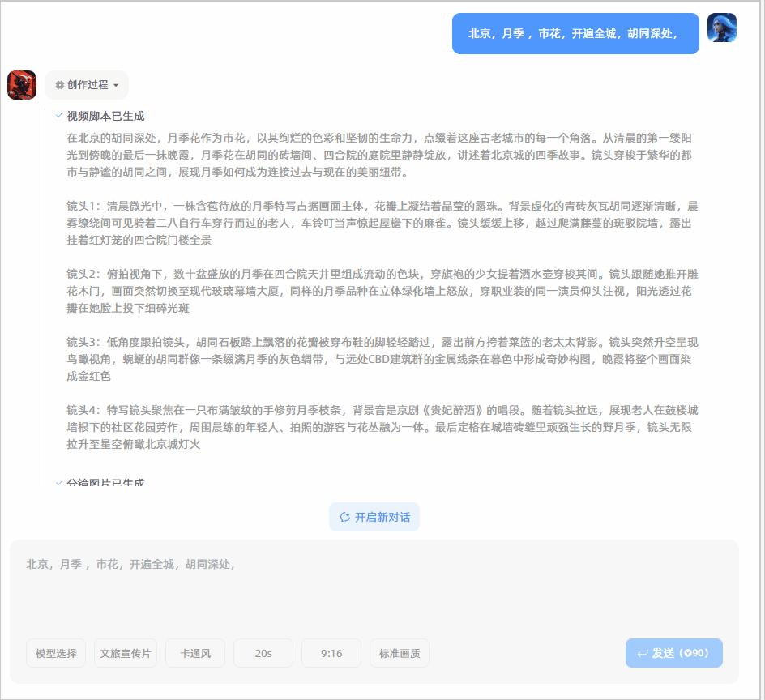Click the 镜头3 paragraph text
765x700 pixels.
tap(382, 359)
